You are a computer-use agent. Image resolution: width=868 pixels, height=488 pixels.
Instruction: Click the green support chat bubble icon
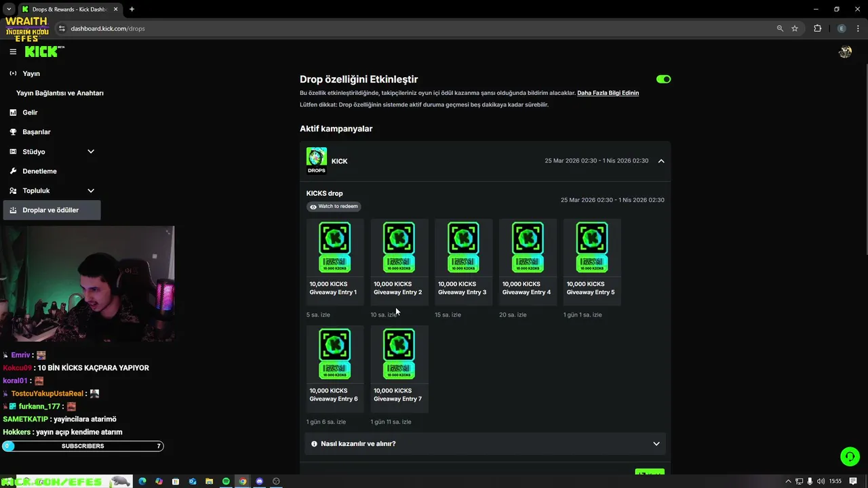(x=850, y=456)
